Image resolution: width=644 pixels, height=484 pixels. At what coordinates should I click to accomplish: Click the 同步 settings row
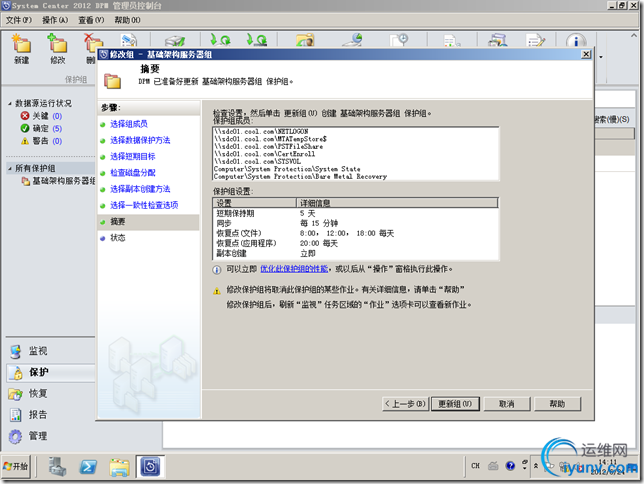(356, 223)
